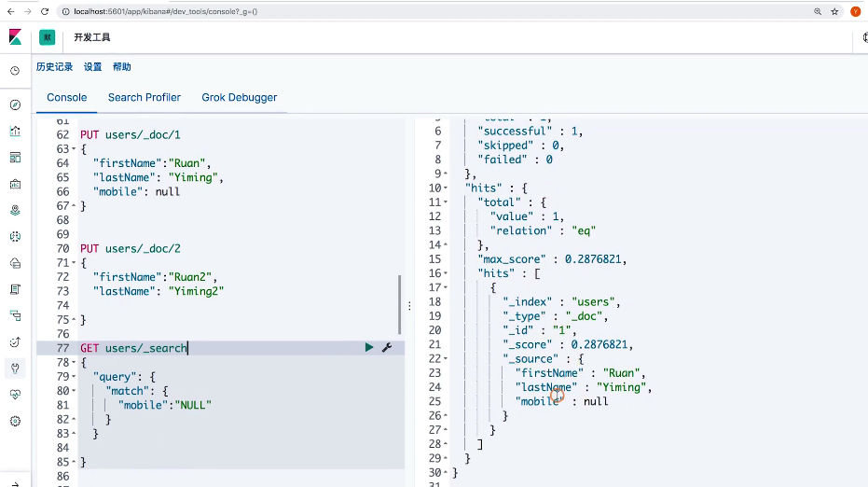The height and width of the screenshot is (487, 868).
Task: Open Maps from the sidebar
Action: (x=15, y=210)
